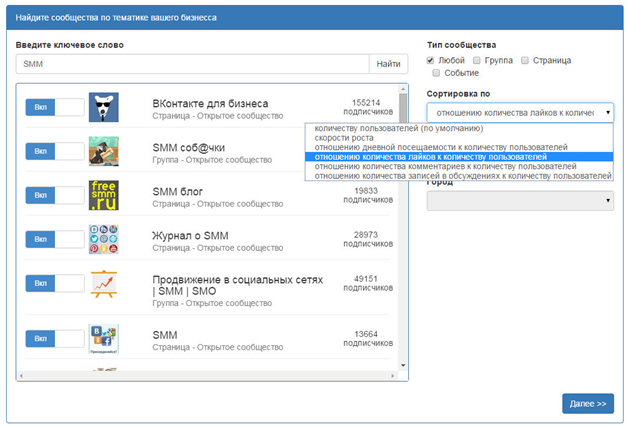The image size is (628, 427).
Task: Toggle the Вкл switch for Журнал о SMM
Action: (x=55, y=239)
